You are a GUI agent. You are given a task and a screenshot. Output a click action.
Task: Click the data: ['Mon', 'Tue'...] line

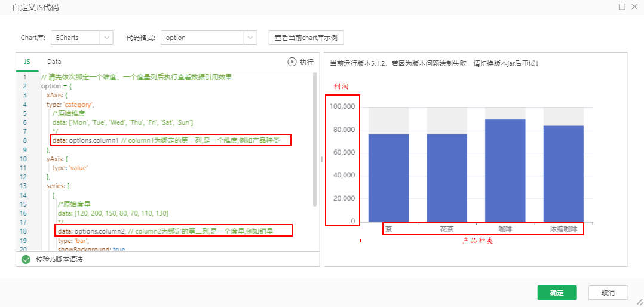point(123,122)
